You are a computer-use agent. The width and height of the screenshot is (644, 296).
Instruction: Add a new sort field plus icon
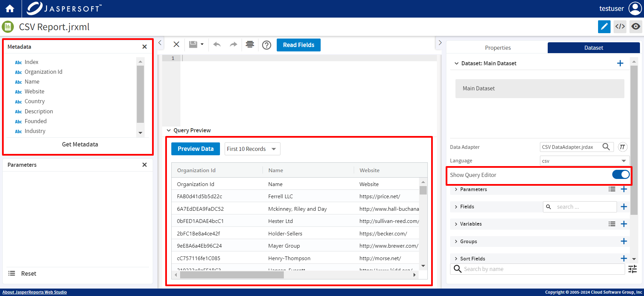pos(624,258)
